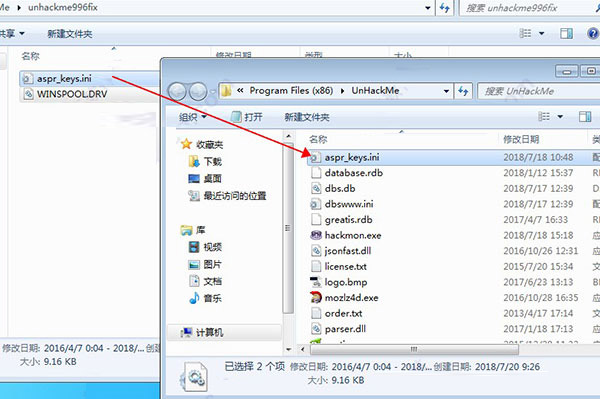Maximize the UnHackMe window
This screenshot has height=399, width=600.
[x=590, y=71]
